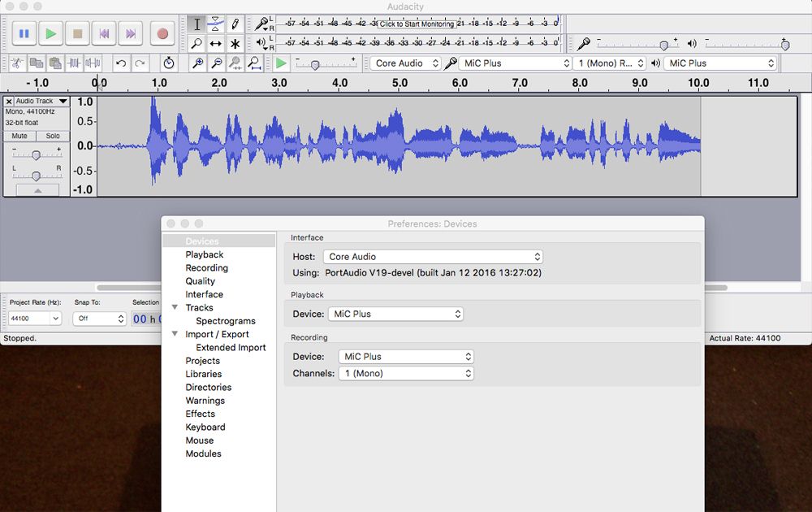Skip to the start of the track
812x512 pixels.
[x=104, y=33]
